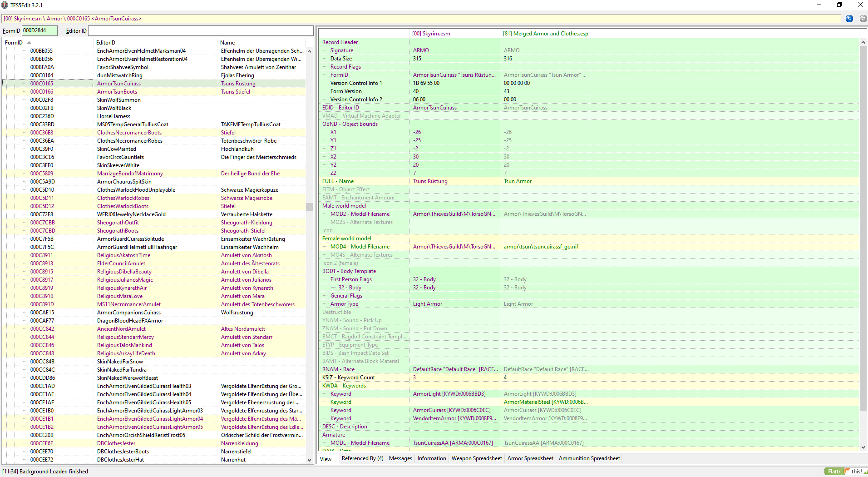Click the Armor Type row label
Image resolution: width=868 pixels, height=477 pixels.
tap(344, 304)
